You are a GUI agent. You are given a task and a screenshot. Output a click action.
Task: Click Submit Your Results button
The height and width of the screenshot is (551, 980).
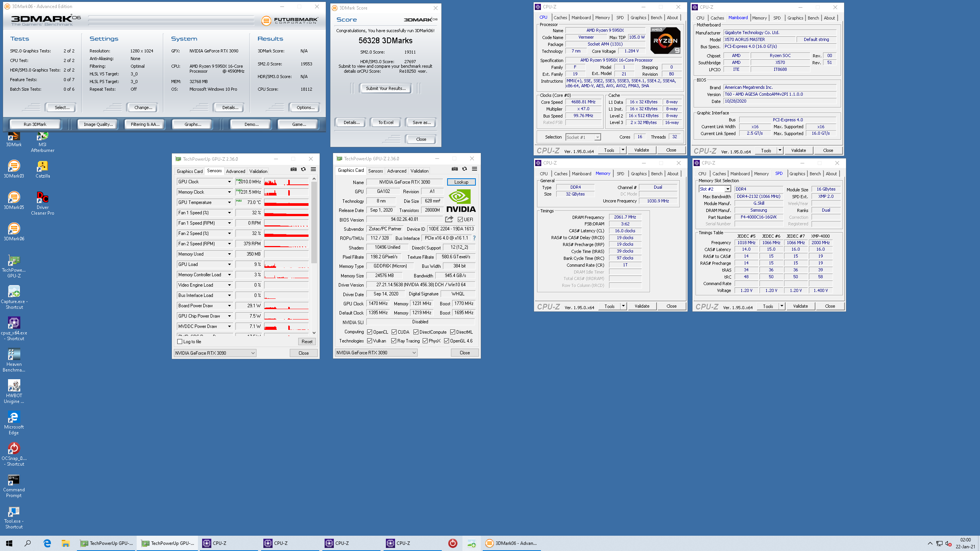click(x=385, y=88)
